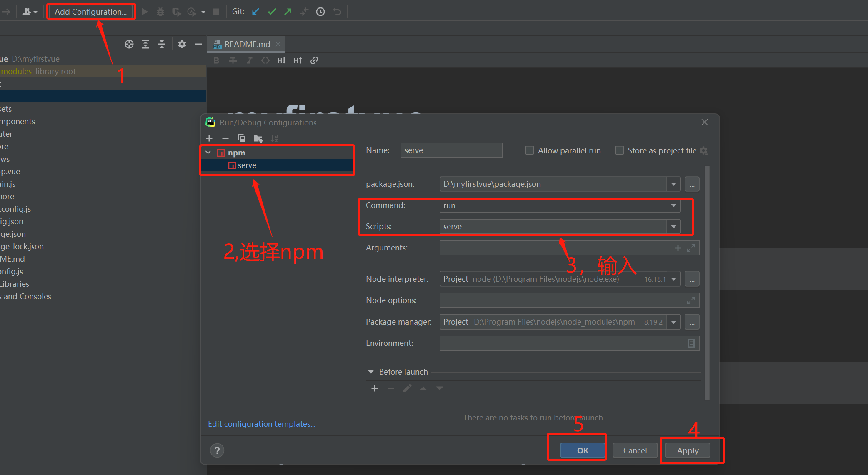Click the help question mark button
Image resolution: width=868 pixels, height=475 pixels.
pos(217,450)
